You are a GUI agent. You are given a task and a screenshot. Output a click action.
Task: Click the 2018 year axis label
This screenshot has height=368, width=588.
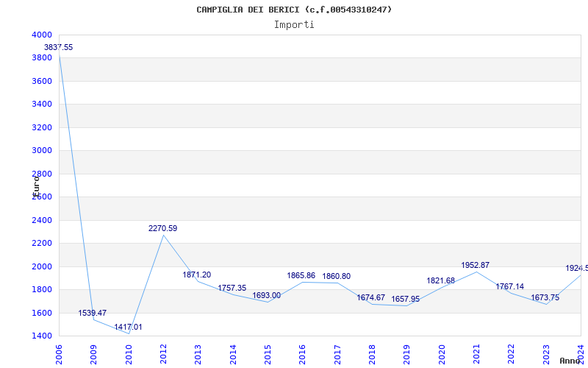pos(372,355)
